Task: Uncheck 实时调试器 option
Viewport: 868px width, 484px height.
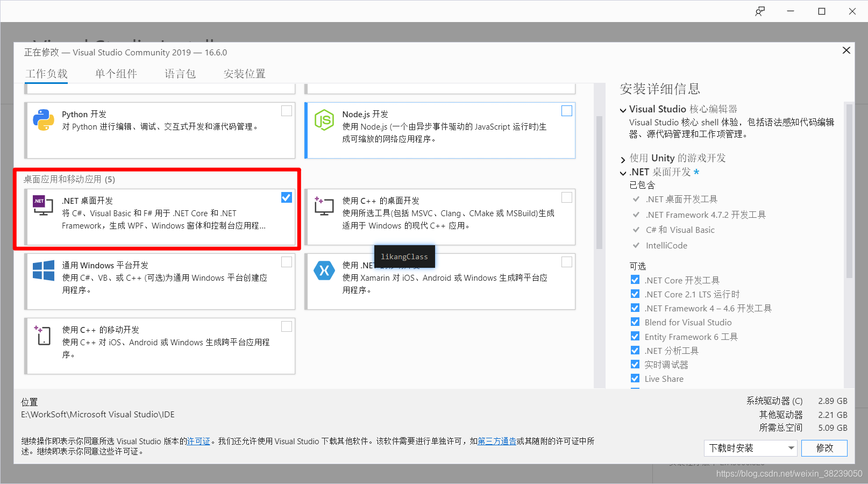Action: point(635,364)
